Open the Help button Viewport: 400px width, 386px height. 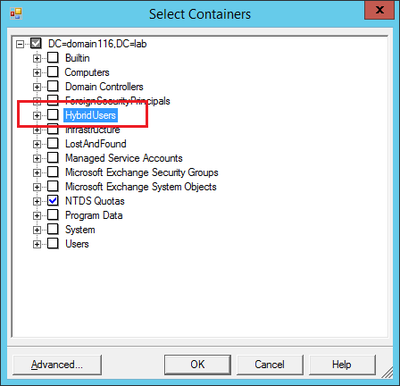point(342,364)
